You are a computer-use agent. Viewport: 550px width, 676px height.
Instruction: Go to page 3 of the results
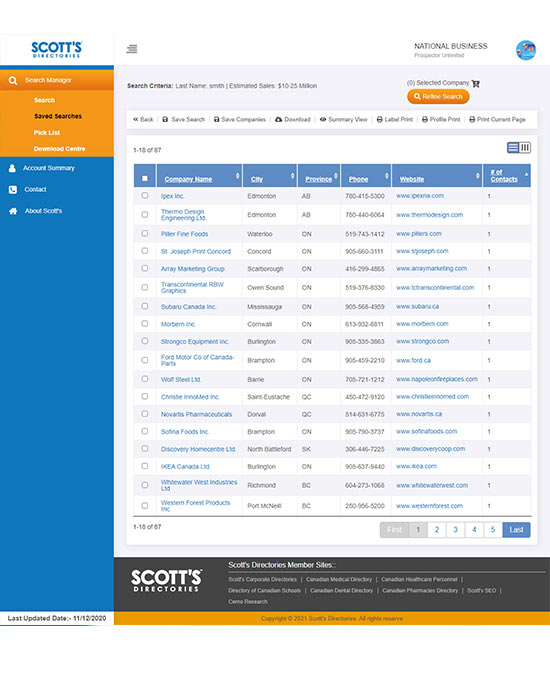click(455, 530)
